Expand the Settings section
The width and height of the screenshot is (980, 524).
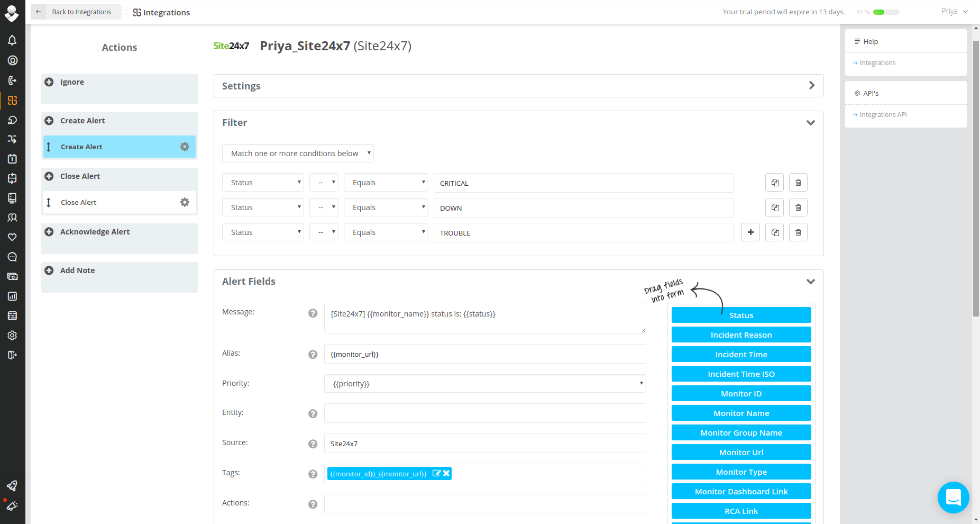[x=811, y=86]
